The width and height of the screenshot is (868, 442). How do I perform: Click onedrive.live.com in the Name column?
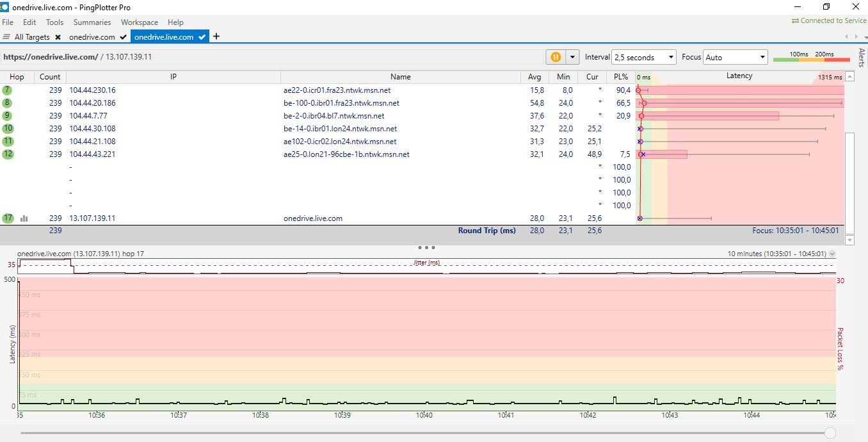[x=313, y=218]
